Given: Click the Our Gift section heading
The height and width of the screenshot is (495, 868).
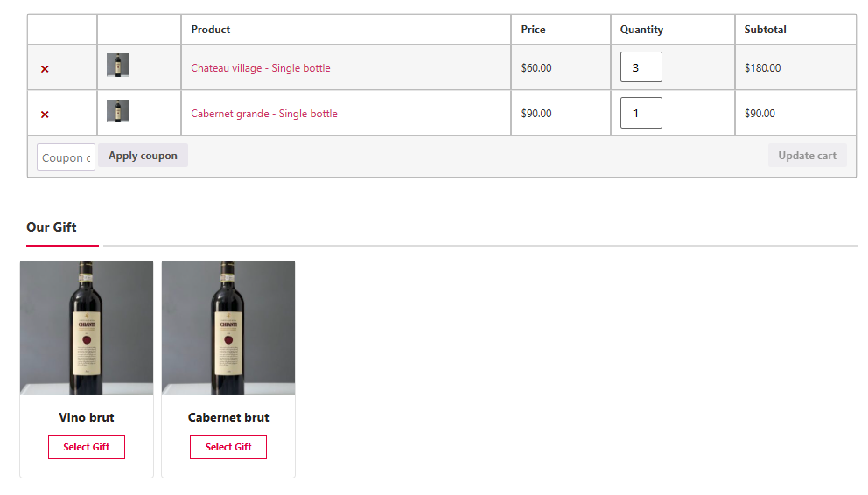Looking at the screenshot, I should click(52, 227).
